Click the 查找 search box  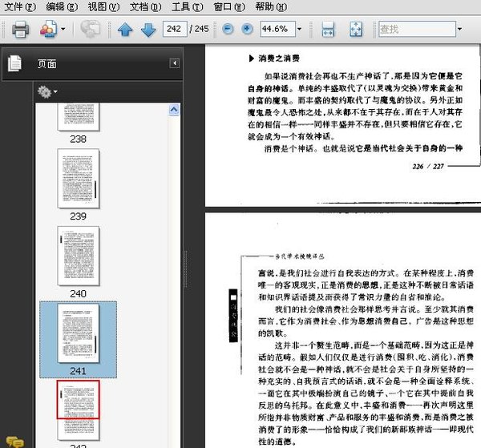point(417,29)
